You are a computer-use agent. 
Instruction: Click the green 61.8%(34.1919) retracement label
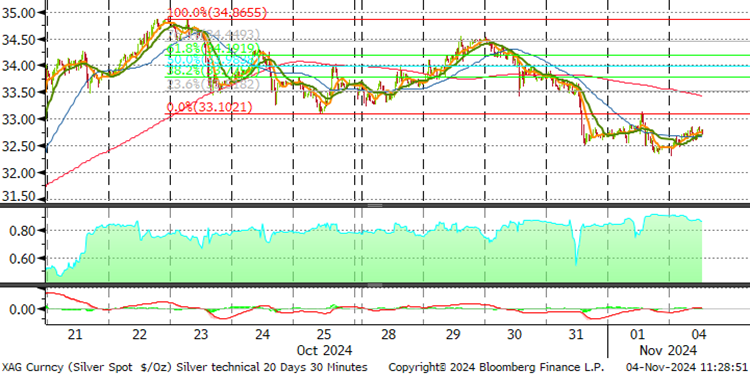pos(213,49)
